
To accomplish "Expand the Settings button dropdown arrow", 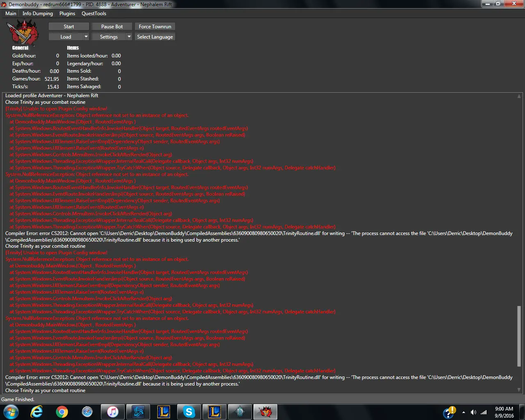I will (129, 37).
